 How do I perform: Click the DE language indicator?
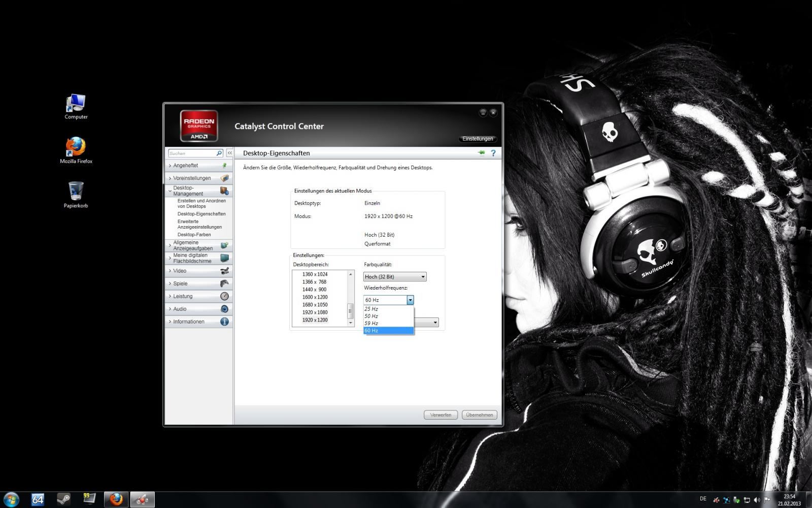coord(703,499)
